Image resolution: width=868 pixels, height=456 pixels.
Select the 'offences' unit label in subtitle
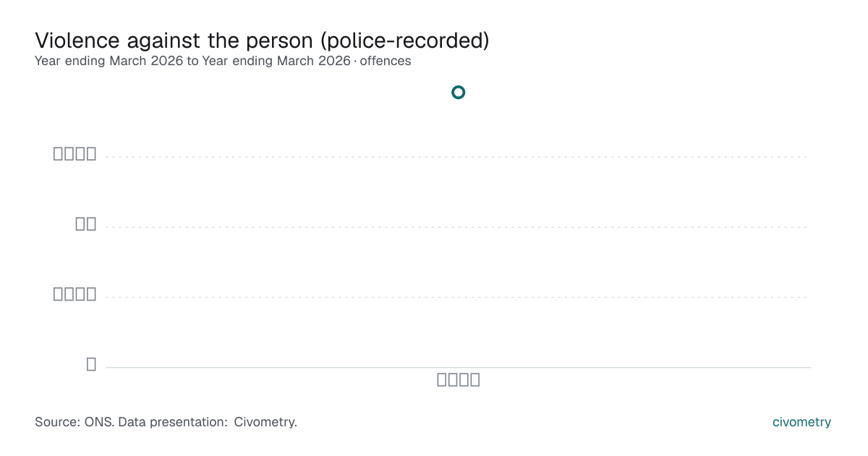click(x=386, y=61)
